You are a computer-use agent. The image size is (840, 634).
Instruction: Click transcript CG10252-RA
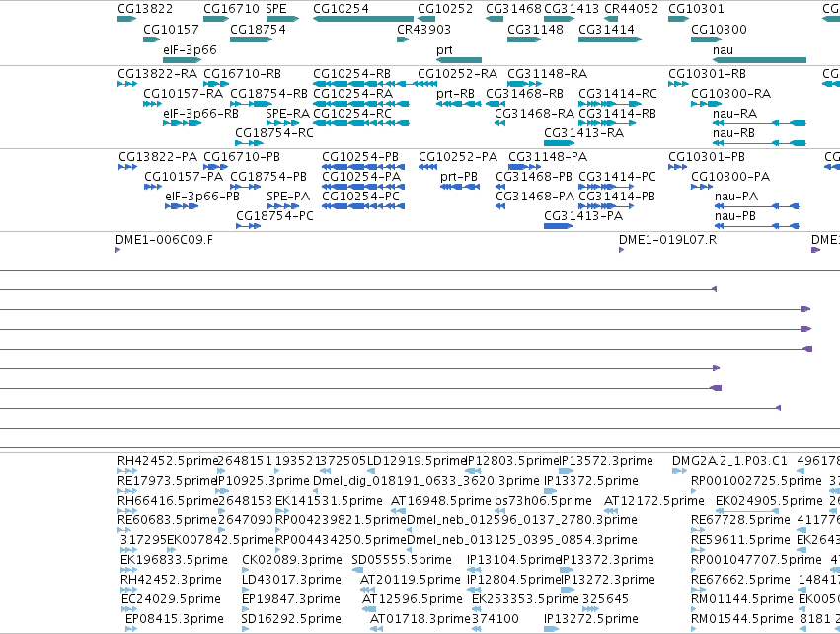(x=457, y=73)
